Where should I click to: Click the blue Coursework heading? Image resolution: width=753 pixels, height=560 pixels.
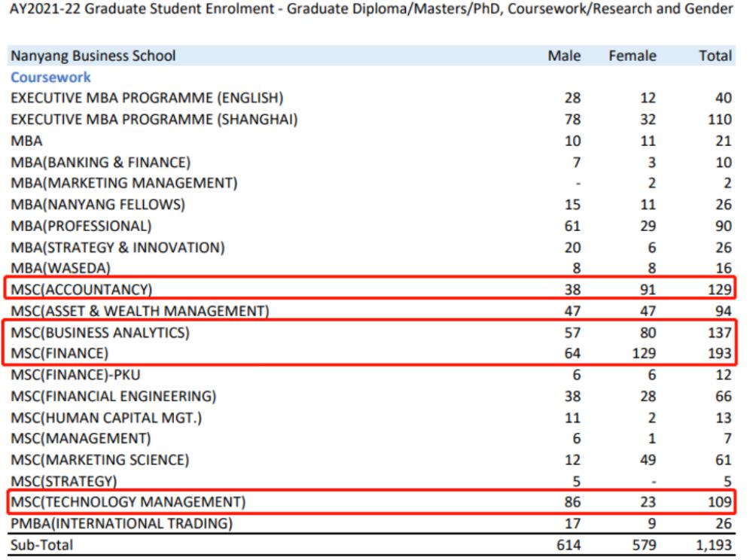click(50, 77)
